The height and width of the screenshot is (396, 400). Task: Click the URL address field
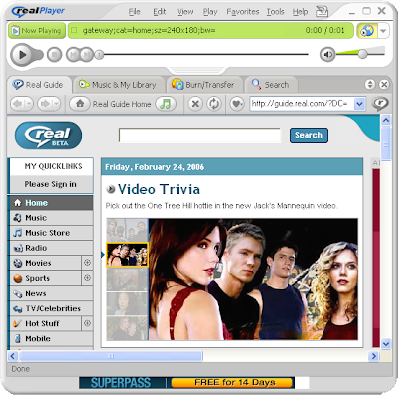tap(301, 104)
